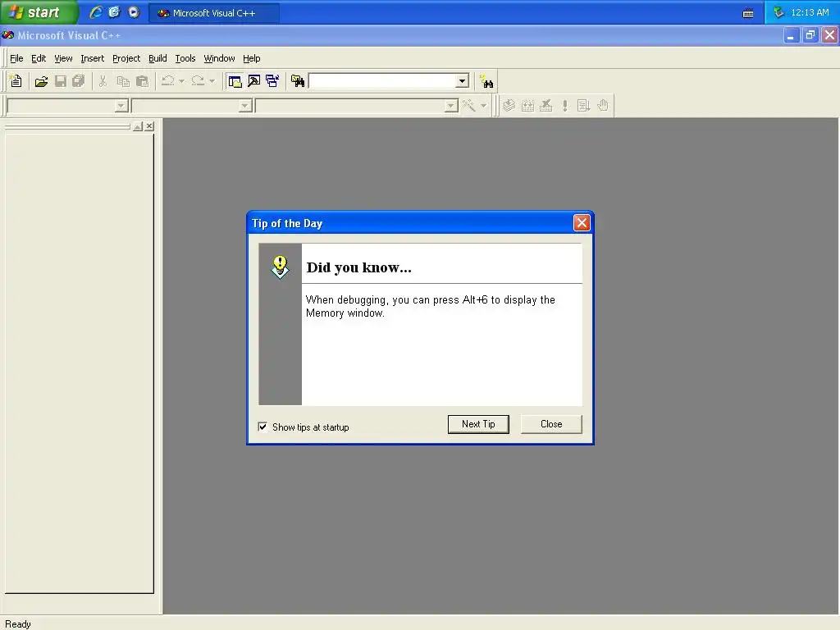
Task: Click the Cut scissors icon
Action: (x=103, y=81)
